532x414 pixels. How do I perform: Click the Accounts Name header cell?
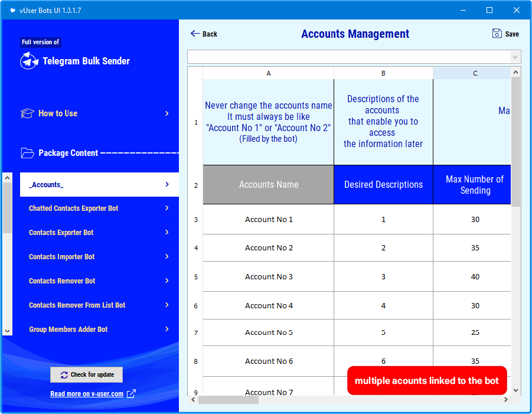(269, 185)
